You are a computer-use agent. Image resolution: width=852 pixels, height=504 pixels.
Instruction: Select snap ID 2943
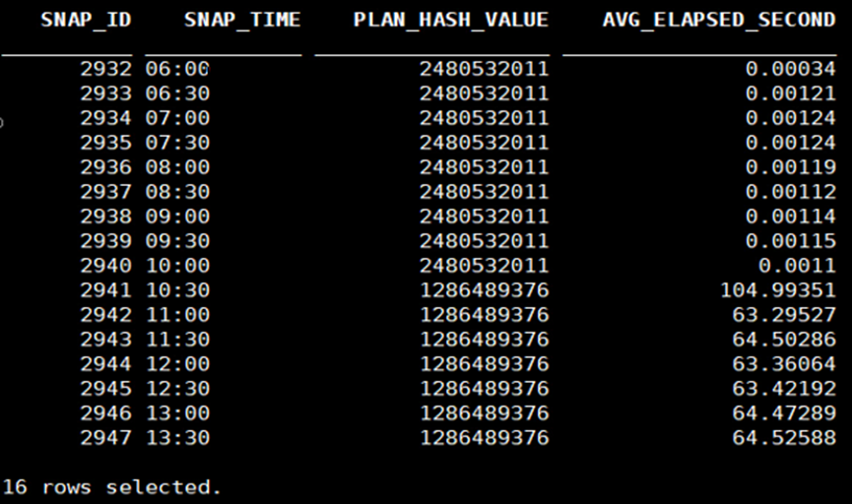(106, 340)
